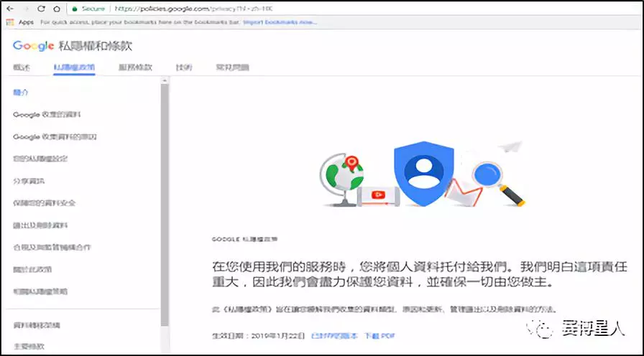Switch to the 概述 tab

pos(22,67)
